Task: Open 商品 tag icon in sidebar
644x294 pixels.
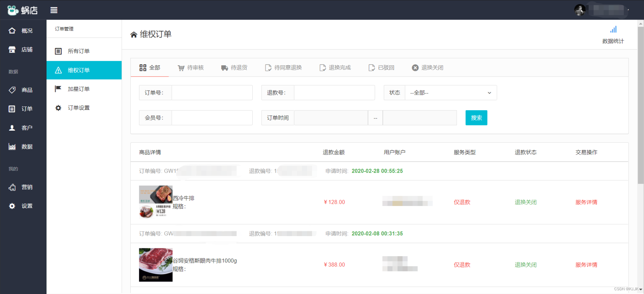Action: pos(12,90)
